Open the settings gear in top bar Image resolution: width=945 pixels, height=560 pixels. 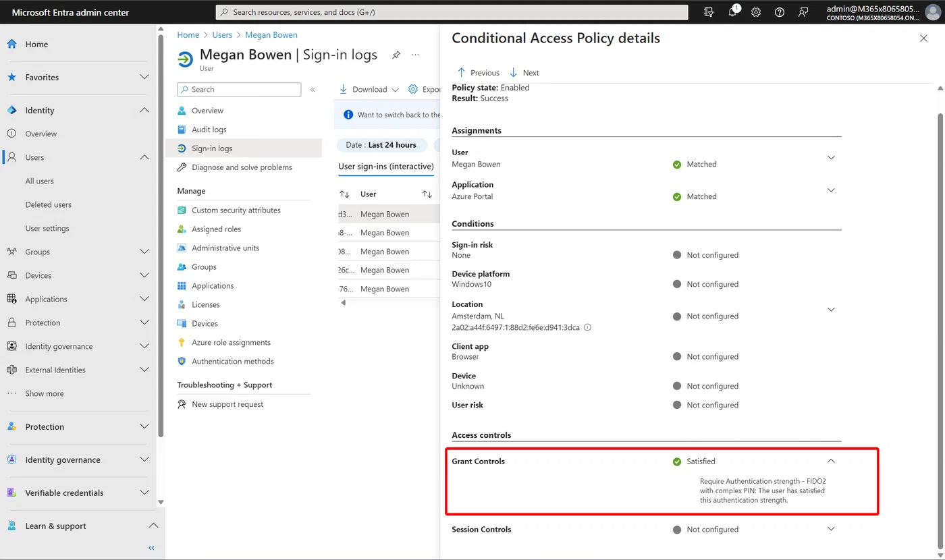pyautogui.click(x=756, y=12)
